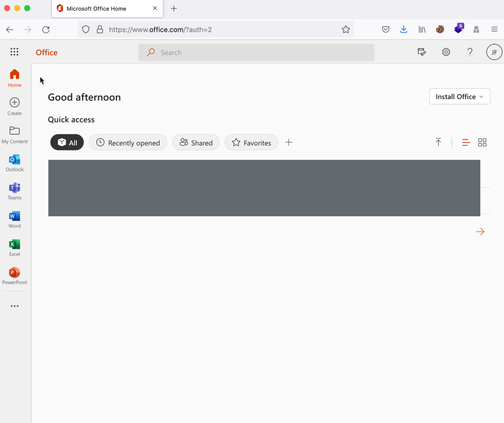Select the Recently opened filter
Image resolution: width=504 pixels, height=423 pixels.
[128, 143]
